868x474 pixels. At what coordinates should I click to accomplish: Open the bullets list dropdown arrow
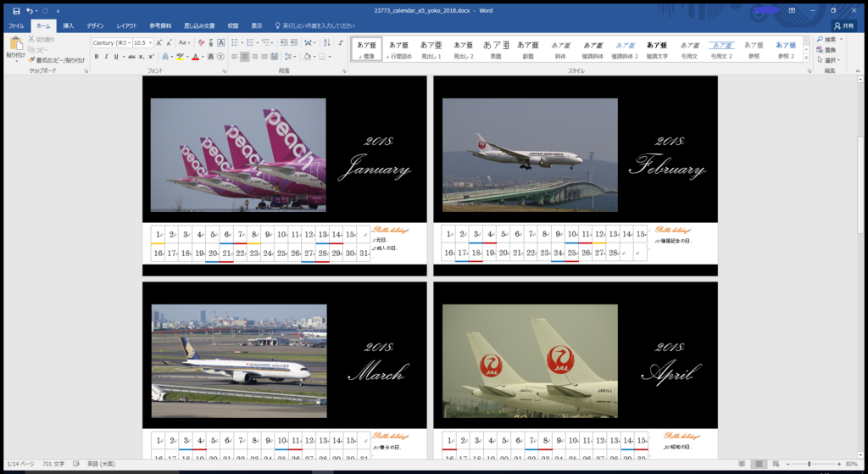pyautogui.click(x=242, y=42)
